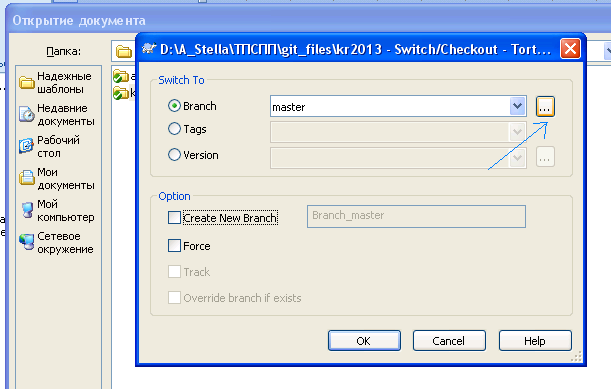Select the Tags radio button
The width and height of the screenshot is (611, 389).
[174, 129]
